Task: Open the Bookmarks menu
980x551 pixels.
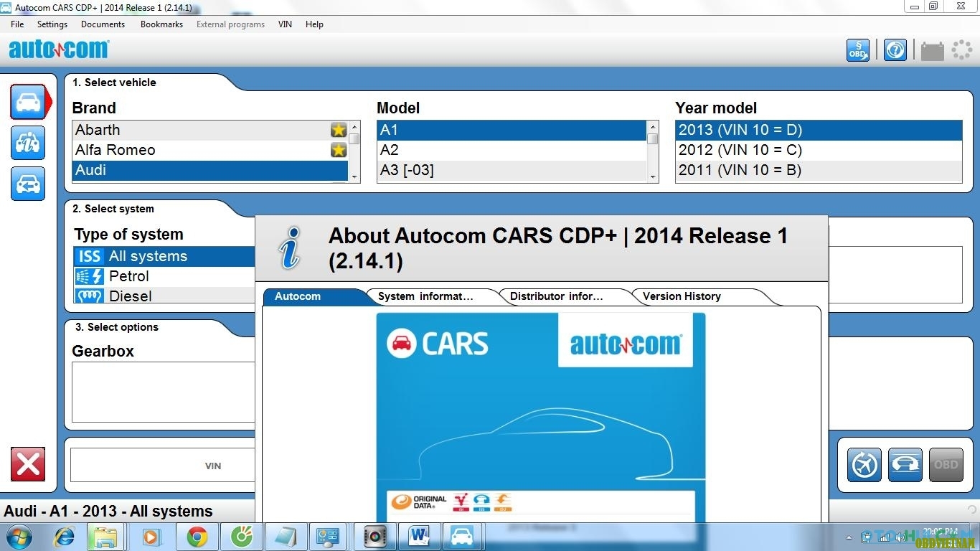Action: [x=161, y=24]
